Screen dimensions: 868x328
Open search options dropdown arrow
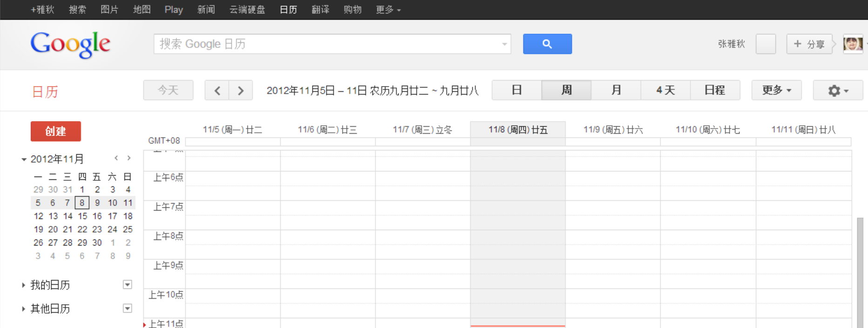pyautogui.click(x=504, y=44)
